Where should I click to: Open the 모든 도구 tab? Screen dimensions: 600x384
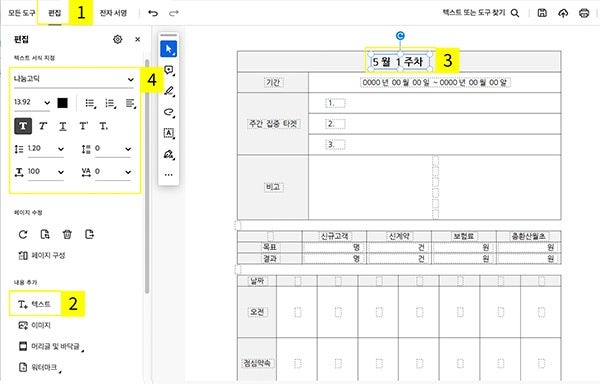[21, 13]
